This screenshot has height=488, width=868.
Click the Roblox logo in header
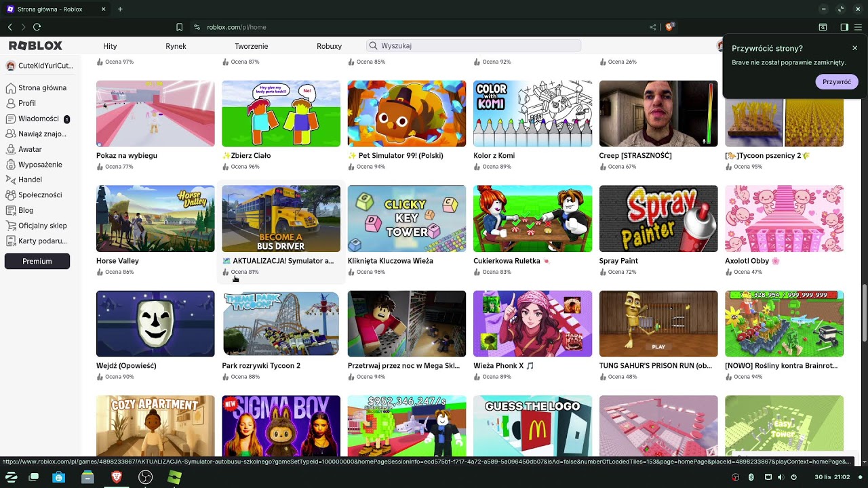tap(35, 45)
